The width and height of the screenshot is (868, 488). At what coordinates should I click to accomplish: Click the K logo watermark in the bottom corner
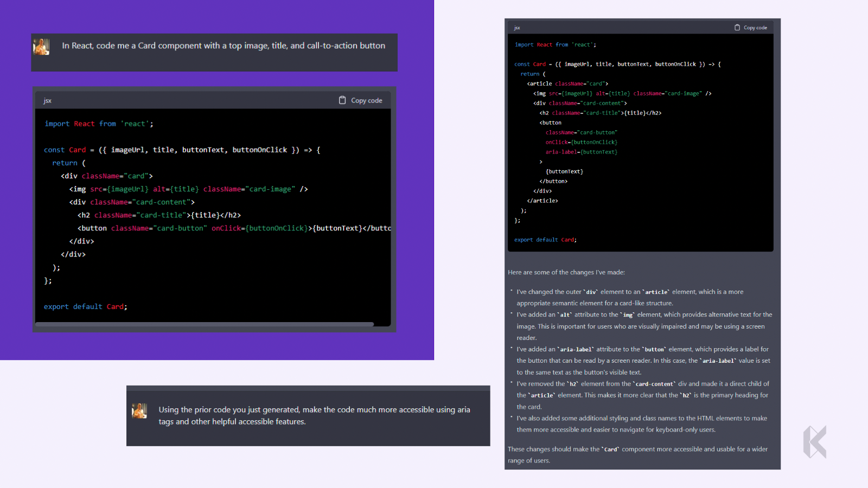[x=815, y=442]
